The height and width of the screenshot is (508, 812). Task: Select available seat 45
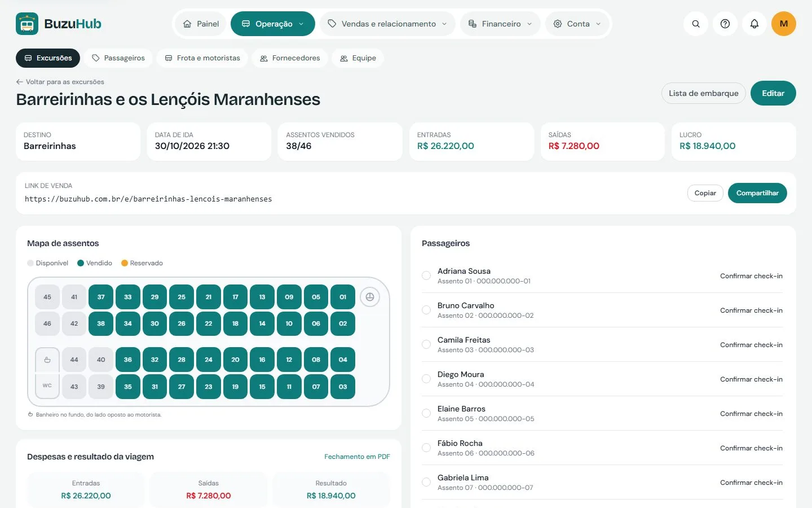point(47,297)
